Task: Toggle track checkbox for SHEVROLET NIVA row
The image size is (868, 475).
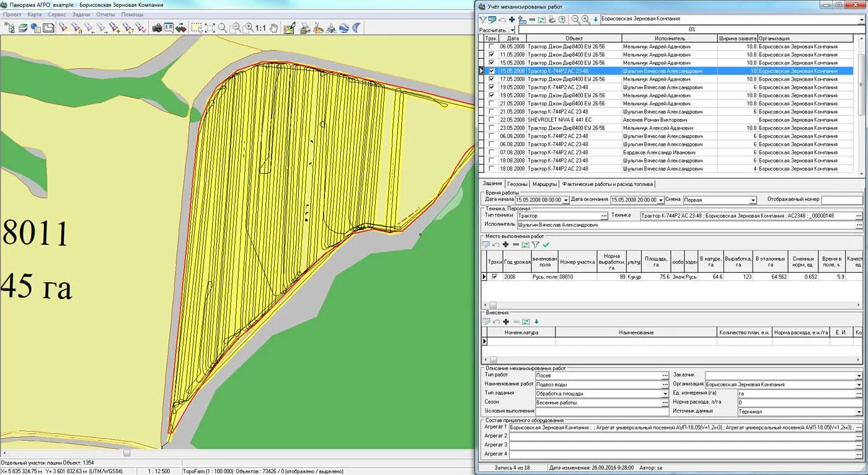Action: [x=492, y=120]
